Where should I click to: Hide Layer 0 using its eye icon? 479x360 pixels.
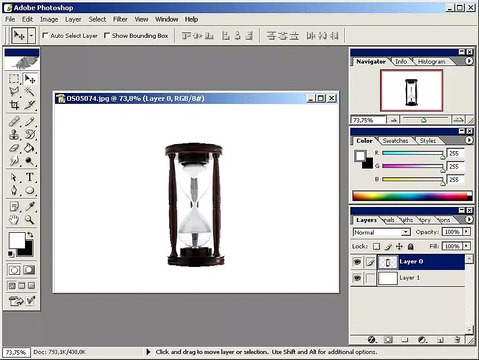[x=357, y=262]
